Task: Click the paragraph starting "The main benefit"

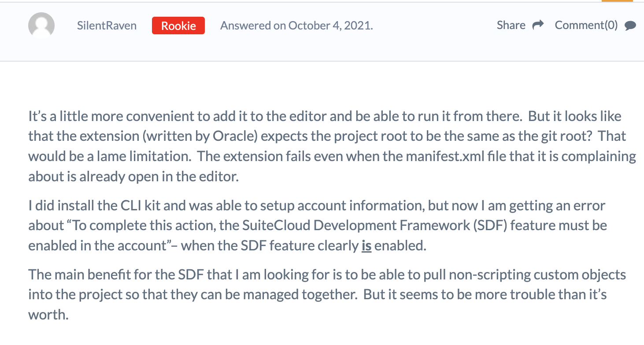Action: point(327,294)
